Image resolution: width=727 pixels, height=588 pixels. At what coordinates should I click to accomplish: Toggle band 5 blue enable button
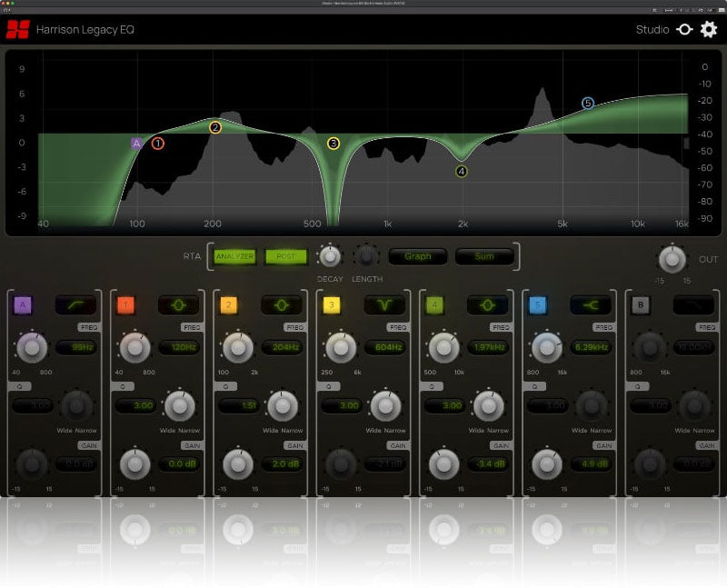tap(537, 305)
